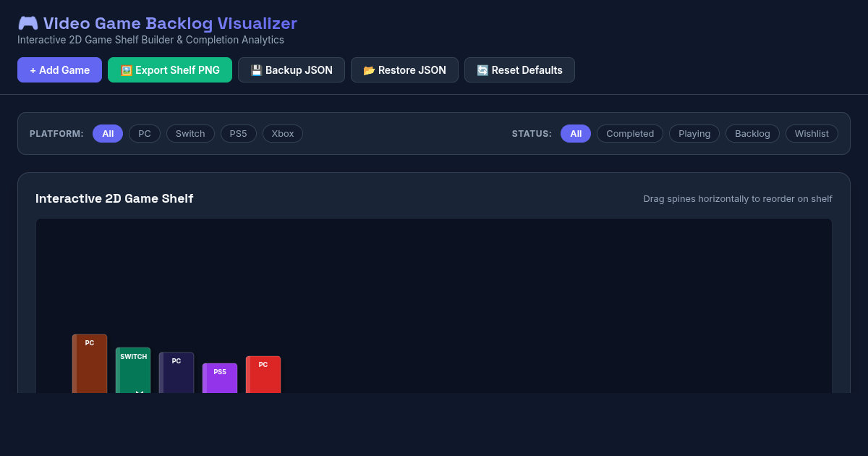Filter games by Completed status
Image resolution: width=868 pixels, height=456 pixels.
[x=630, y=134]
